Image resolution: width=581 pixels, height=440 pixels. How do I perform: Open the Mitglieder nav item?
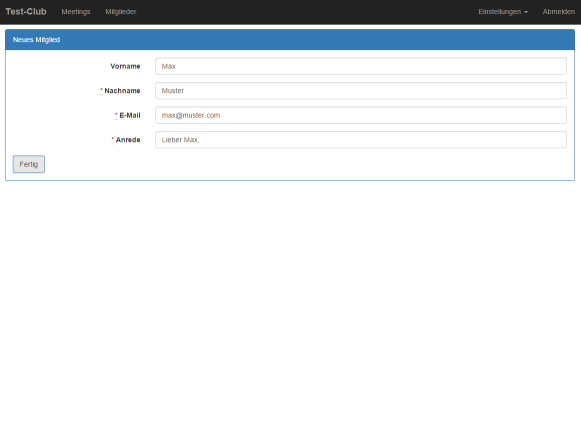[x=121, y=12]
